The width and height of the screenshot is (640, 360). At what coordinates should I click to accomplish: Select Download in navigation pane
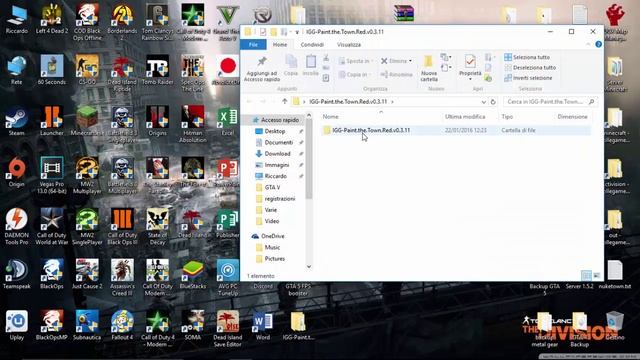click(x=277, y=153)
